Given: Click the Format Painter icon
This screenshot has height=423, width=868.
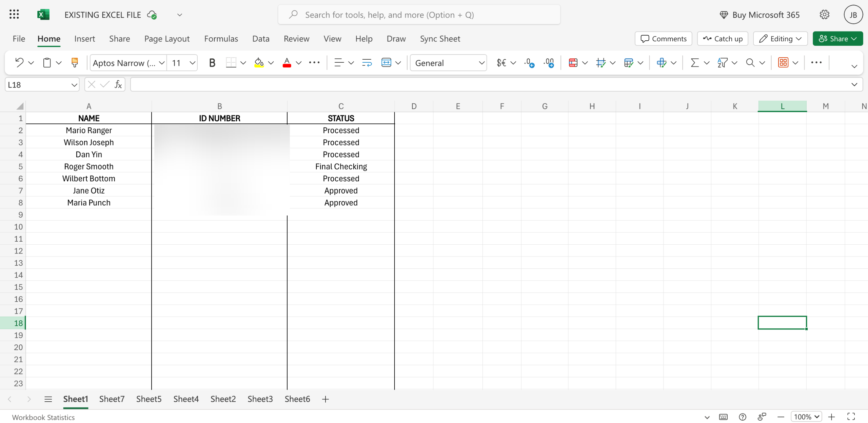Looking at the screenshot, I should coord(75,63).
